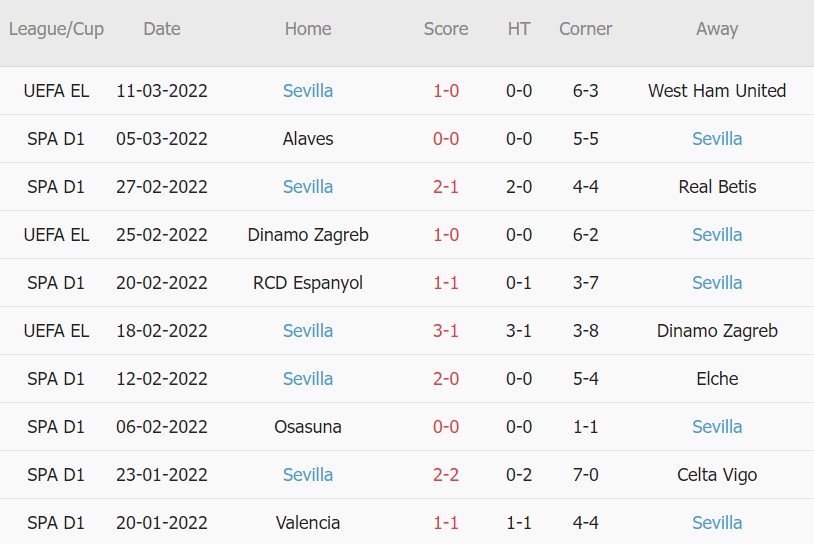Screen dimensions: 814x544
Task: Open the 2-2 score versus Celta Vigo
Action: point(446,475)
